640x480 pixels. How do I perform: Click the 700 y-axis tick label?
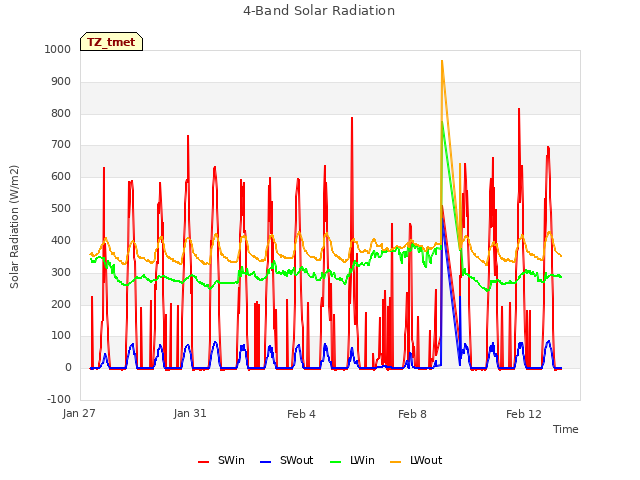(x=61, y=144)
